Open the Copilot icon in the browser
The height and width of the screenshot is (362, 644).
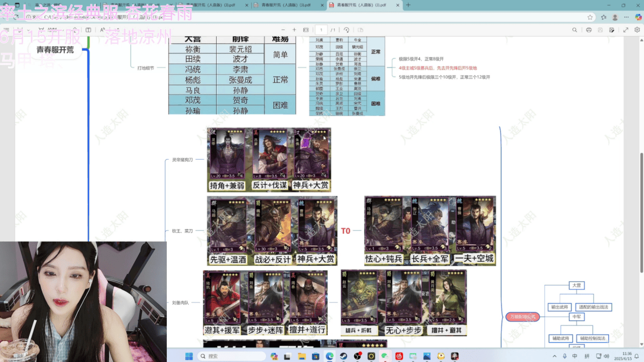pyautogui.click(x=638, y=17)
